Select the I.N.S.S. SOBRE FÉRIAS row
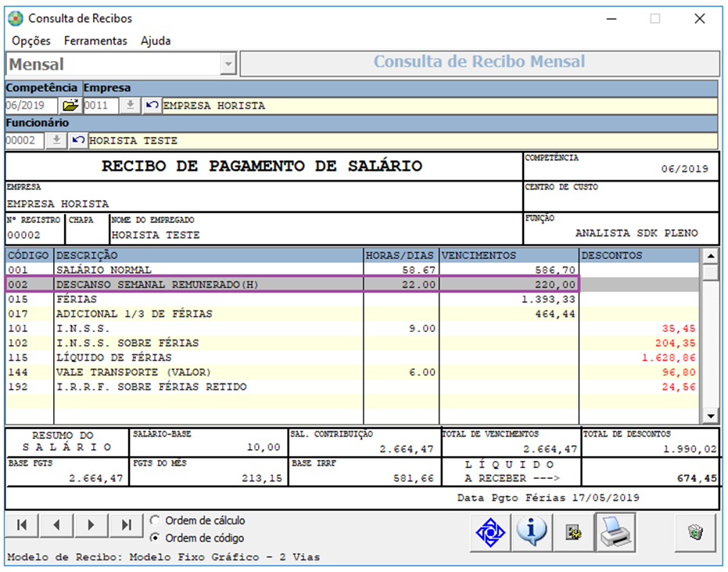Viewport: 728px width, 572px height. 352,343
